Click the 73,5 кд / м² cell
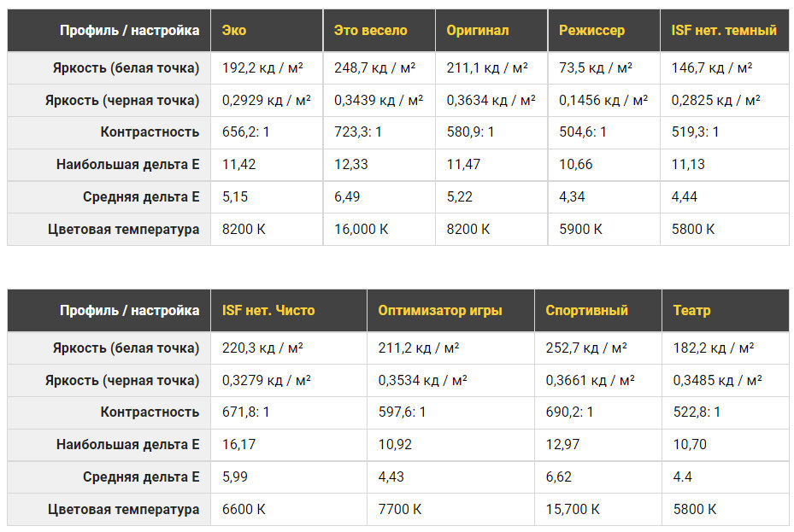The width and height of the screenshot is (794, 532). 595,68
